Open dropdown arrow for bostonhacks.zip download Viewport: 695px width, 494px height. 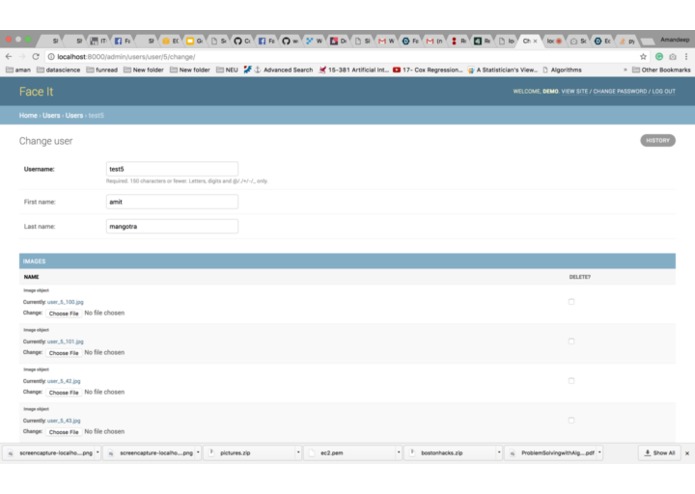coord(499,452)
